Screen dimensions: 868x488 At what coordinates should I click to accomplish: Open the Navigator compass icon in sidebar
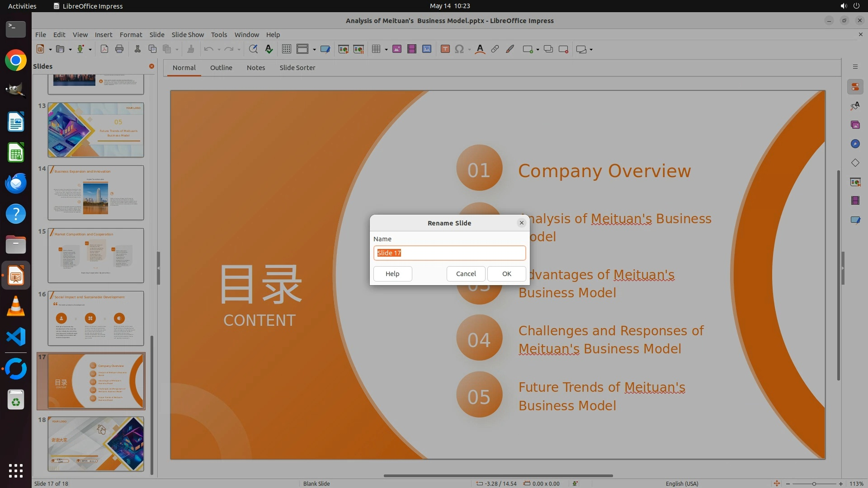(x=855, y=144)
